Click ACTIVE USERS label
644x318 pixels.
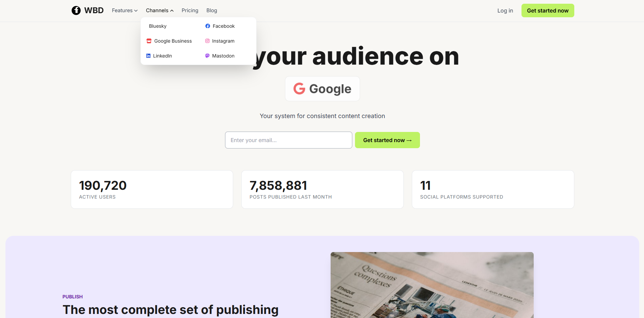(x=97, y=197)
